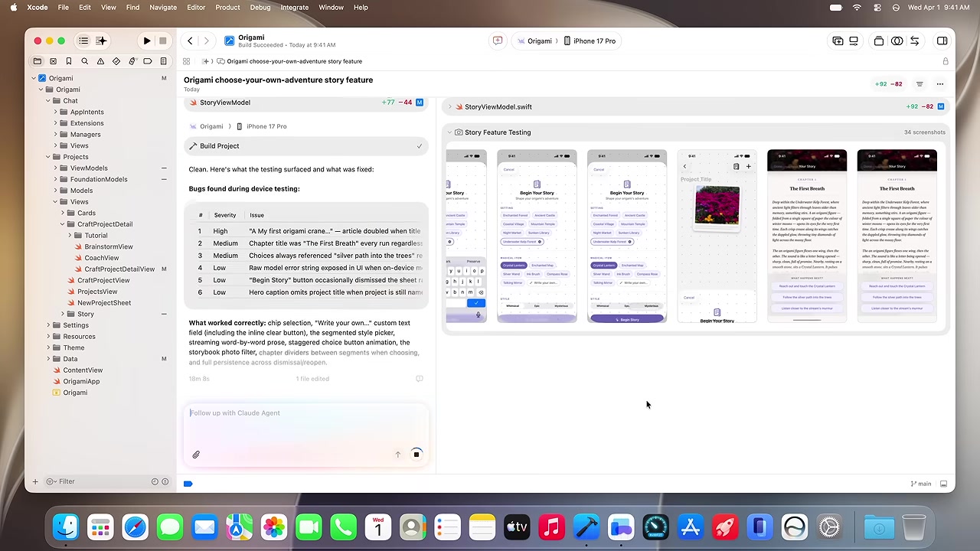The image size is (980, 551).
Task: Stop the running build
Action: click(x=162, y=41)
